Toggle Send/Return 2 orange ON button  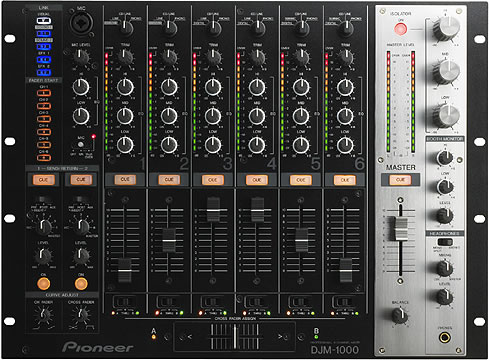pyautogui.click(x=81, y=284)
